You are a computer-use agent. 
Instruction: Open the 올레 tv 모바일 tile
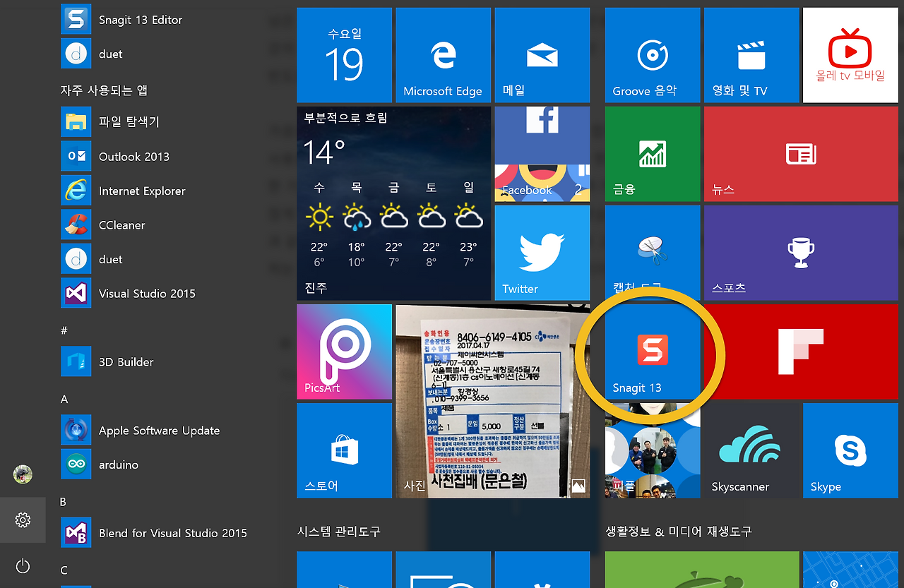(850, 55)
